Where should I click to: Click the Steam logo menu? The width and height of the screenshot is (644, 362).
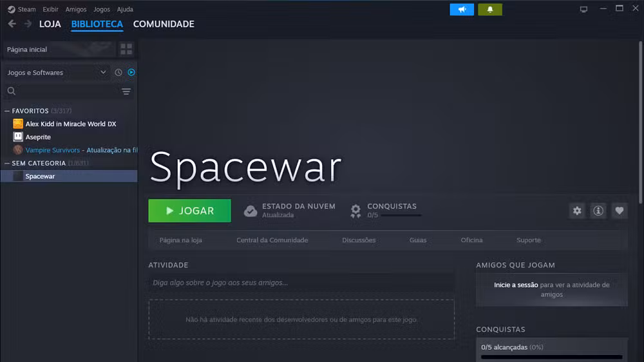(x=12, y=10)
